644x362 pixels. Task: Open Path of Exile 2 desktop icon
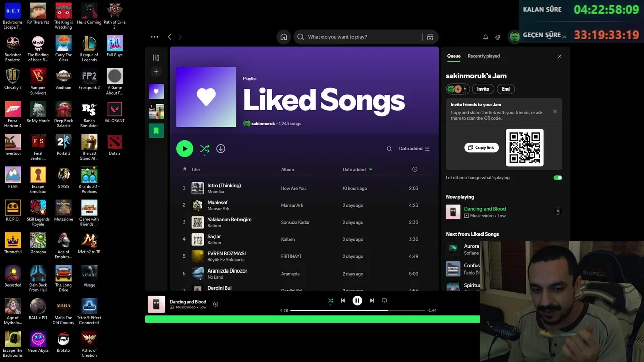pyautogui.click(x=115, y=16)
